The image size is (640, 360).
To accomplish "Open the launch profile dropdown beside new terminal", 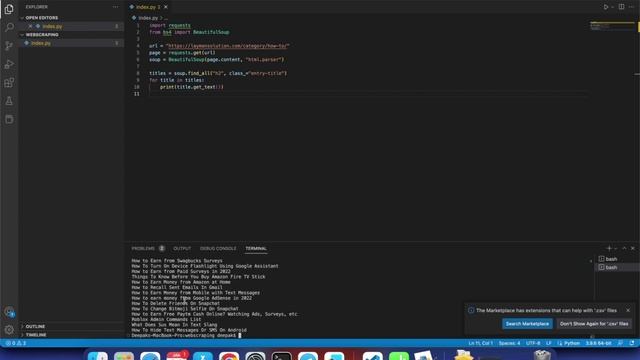I will pos(616,249).
